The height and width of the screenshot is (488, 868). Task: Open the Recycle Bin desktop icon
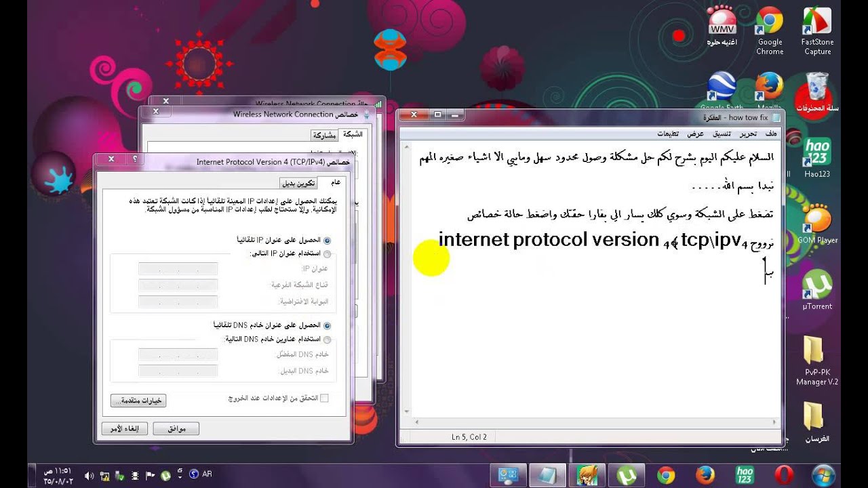(817, 91)
